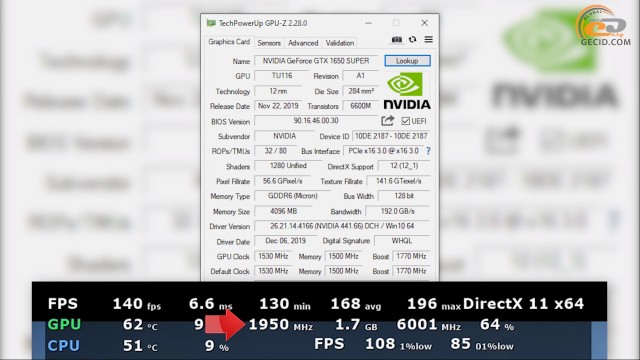Click the 140 fps overlay value

137,304
